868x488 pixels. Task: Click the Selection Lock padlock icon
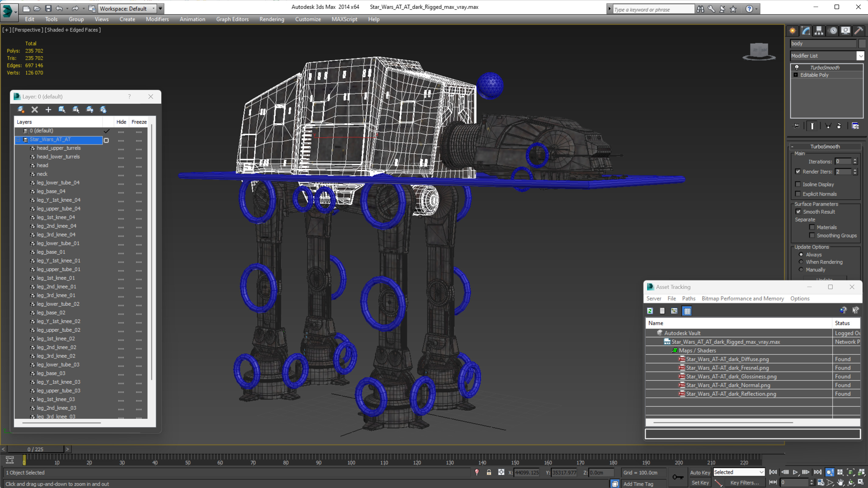point(489,472)
